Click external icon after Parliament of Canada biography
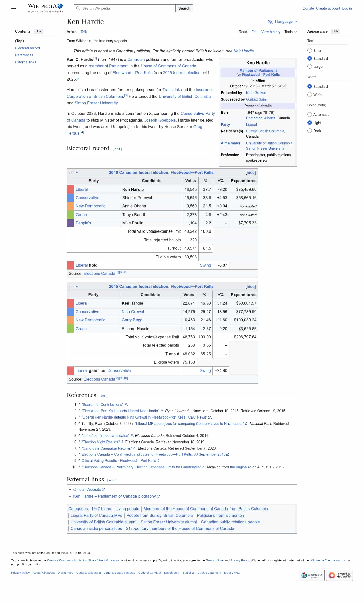364x603 pixels. pyautogui.click(x=158, y=496)
